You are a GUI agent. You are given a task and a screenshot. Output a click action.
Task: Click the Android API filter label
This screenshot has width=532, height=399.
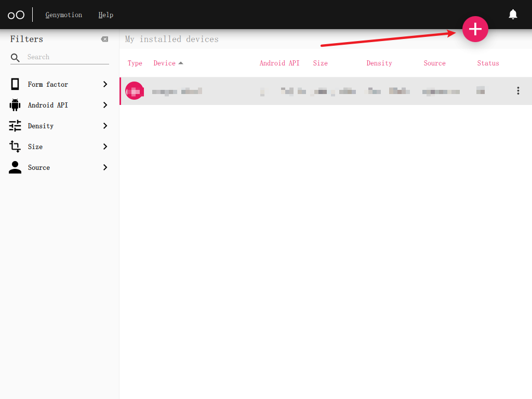[x=48, y=105]
